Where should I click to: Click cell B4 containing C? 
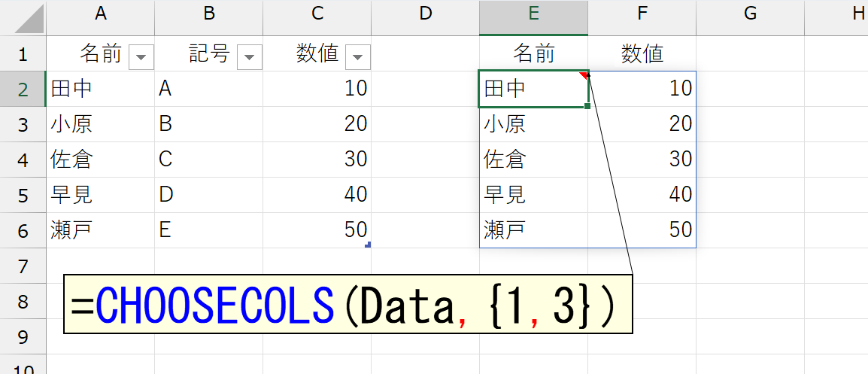208,160
